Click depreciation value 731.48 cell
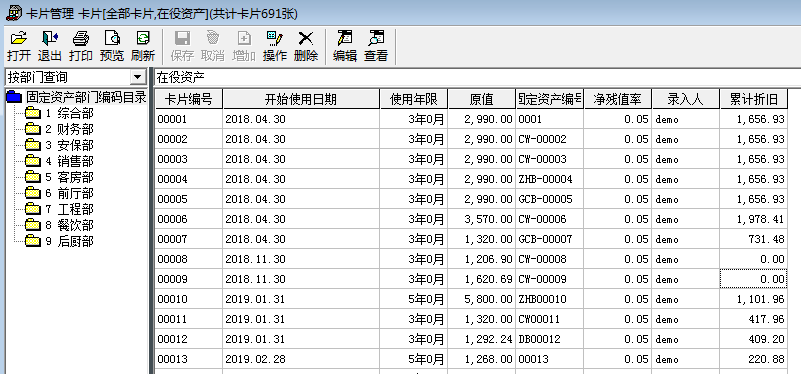801x374 pixels. [753, 239]
